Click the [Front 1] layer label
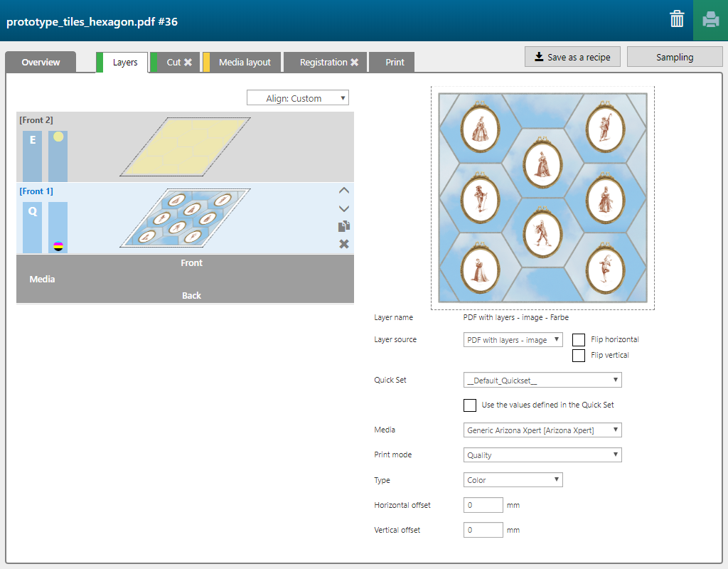Image resolution: width=728 pixels, height=569 pixels. click(36, 191)
